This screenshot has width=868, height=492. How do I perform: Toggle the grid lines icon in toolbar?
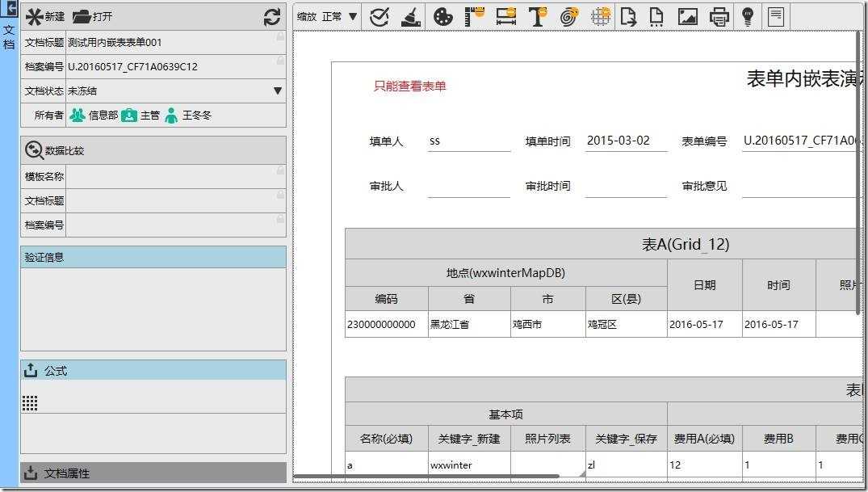coord(601,17)
